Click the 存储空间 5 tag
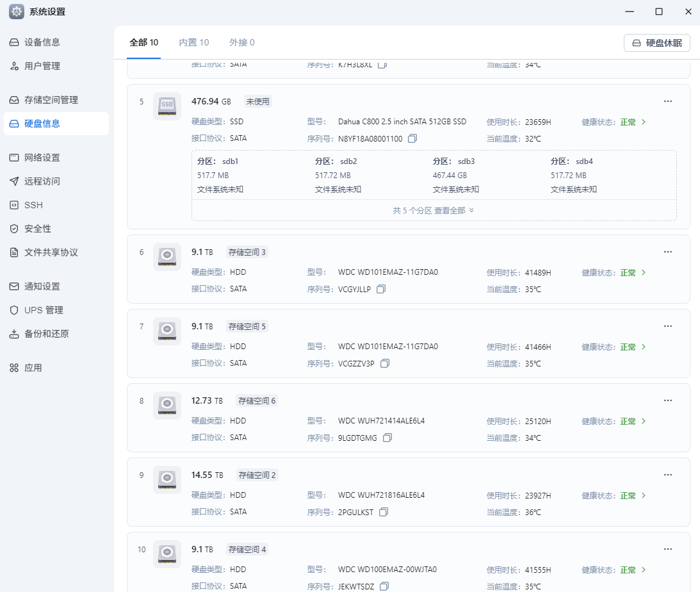Viewport: 700px width, 592px height. tap(247, 327)
